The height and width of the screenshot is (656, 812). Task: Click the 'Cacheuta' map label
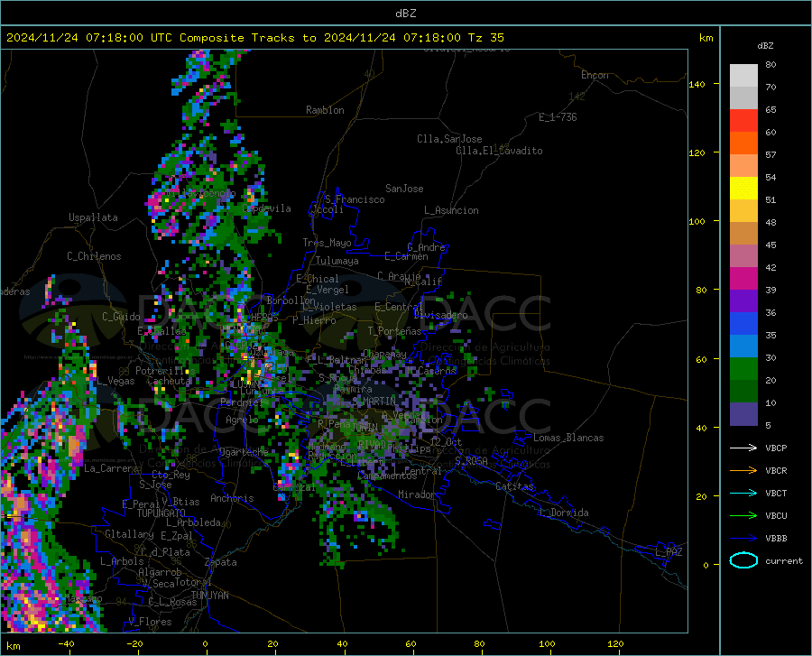pyautogui.click(x=169, y=381)
